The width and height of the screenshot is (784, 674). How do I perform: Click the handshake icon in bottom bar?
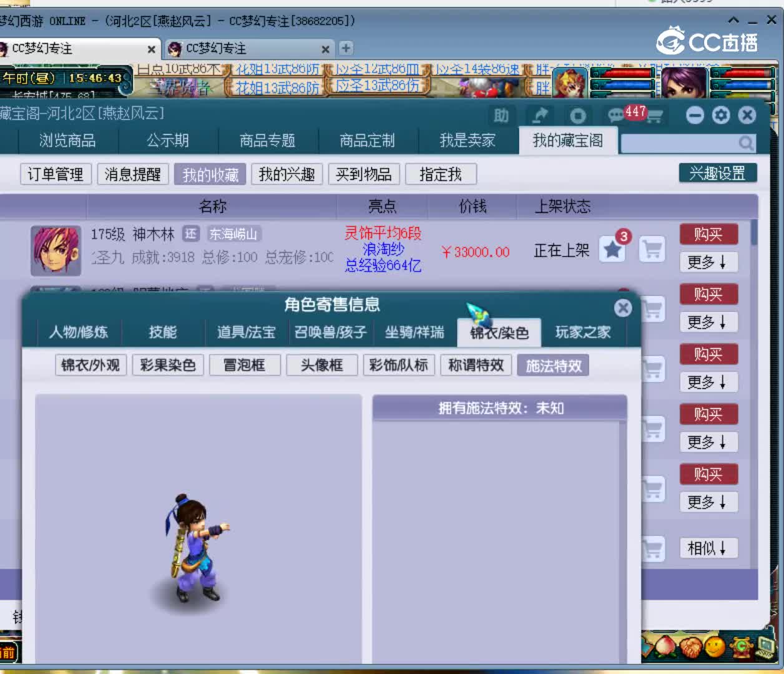(x=690, y=647)
